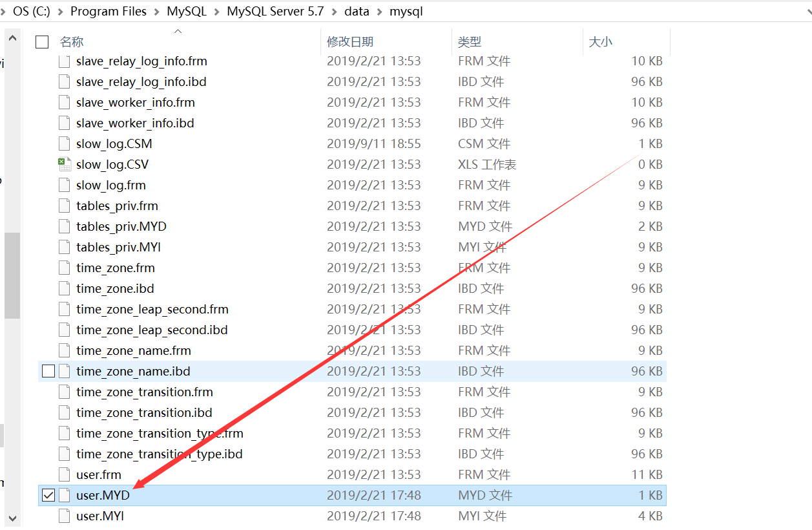
Task: Select the user.frm file name
Action: click(x=99, y=475)
